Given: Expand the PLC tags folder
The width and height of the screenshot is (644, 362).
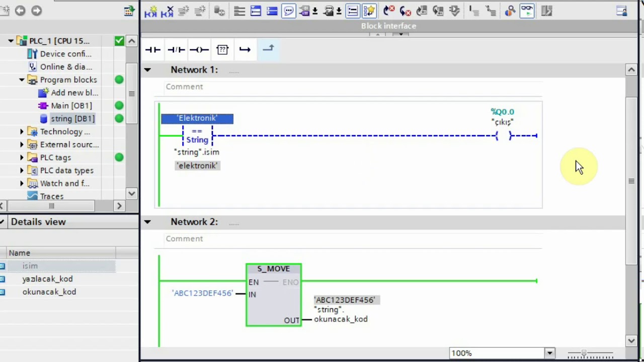Looking at the screenshot, I should pos(22,158).
